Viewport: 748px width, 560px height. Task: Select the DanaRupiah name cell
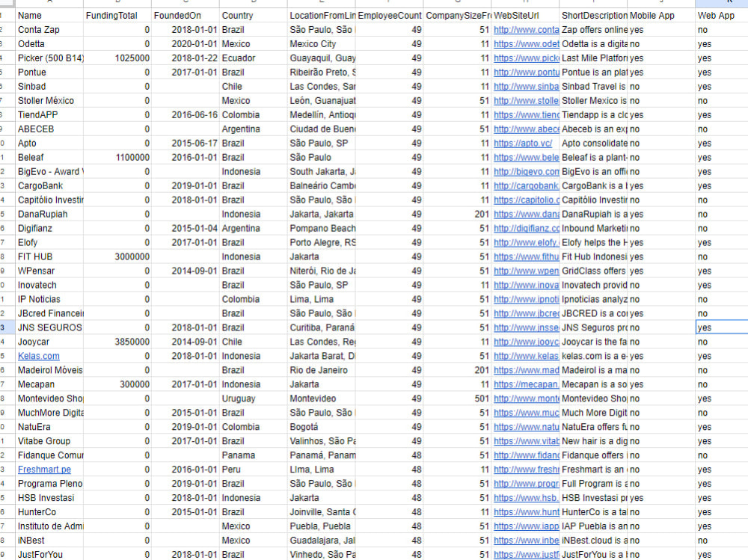pos(49,214)
